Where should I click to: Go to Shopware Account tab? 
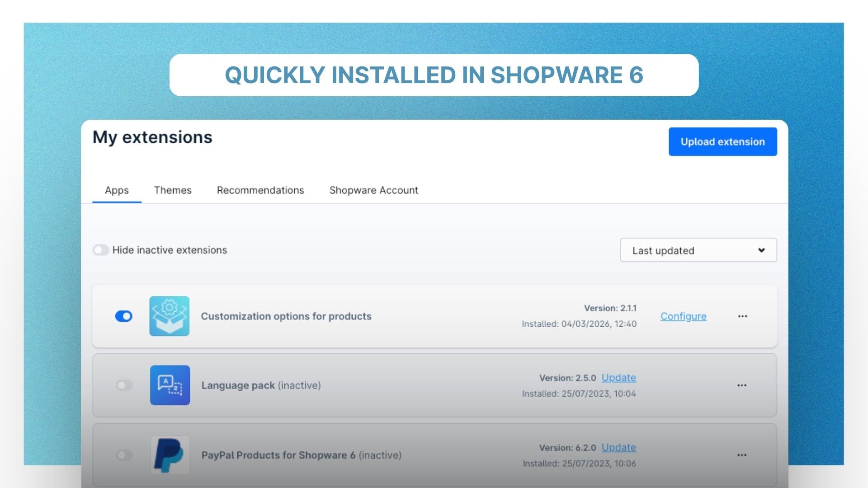tap(373, 190)
